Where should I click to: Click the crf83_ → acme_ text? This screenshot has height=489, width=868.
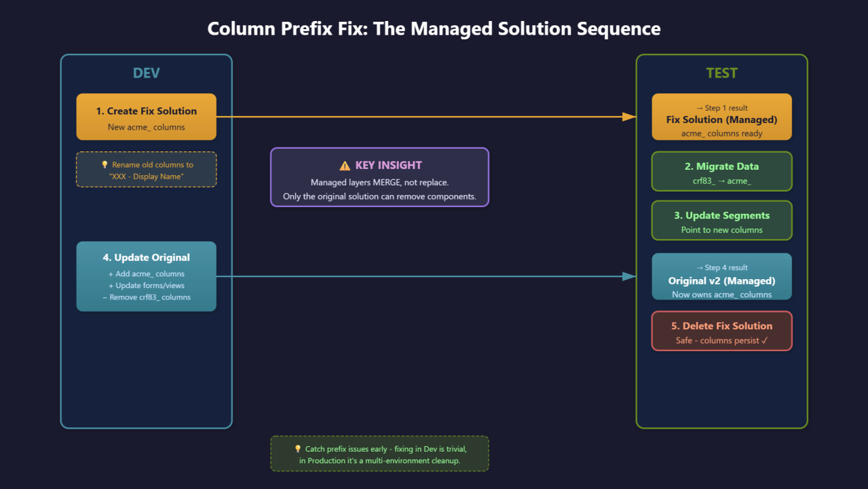pos(721,181)
